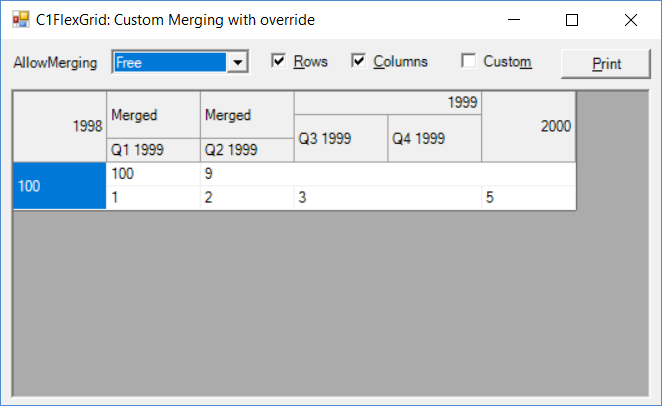Click the 2000 column header
Screen dimensions: 662x406
click(x=528, y=126)
